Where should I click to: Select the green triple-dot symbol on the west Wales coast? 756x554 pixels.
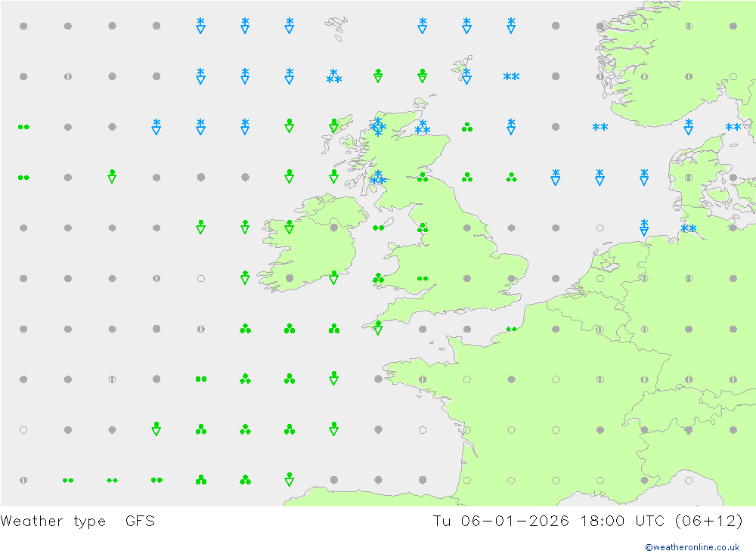378,277
